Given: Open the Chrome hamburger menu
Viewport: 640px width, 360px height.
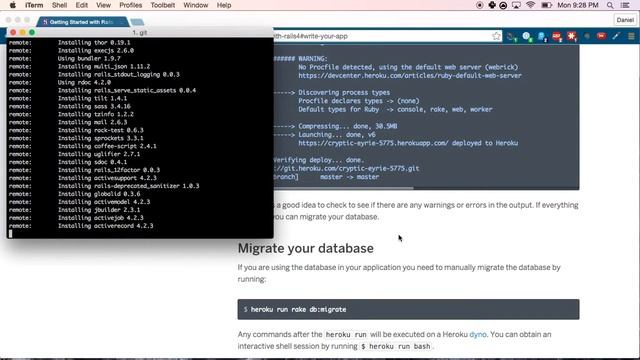Looking at the screenshot, I should [x=631, y=36].
